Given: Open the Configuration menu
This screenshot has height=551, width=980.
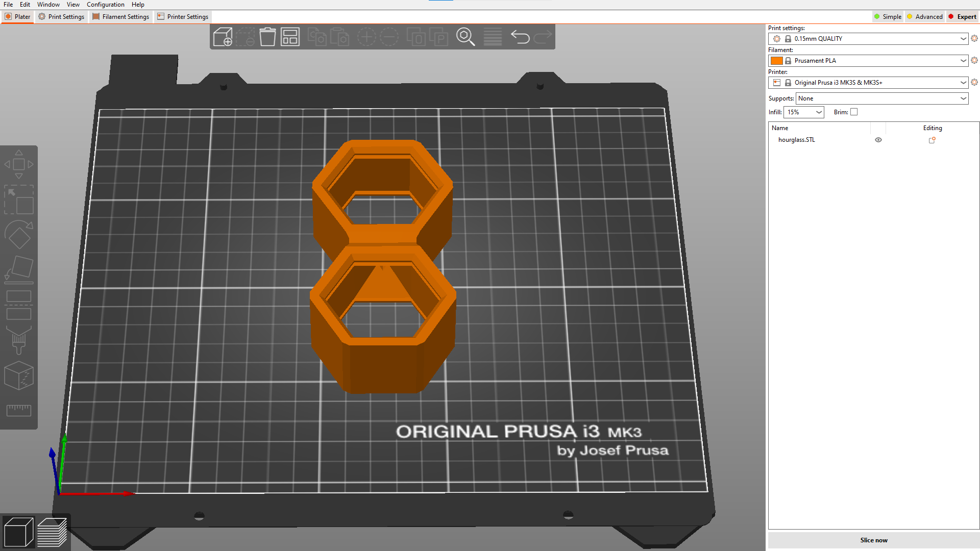Looking at the screenshot, I should click(105, 4).
